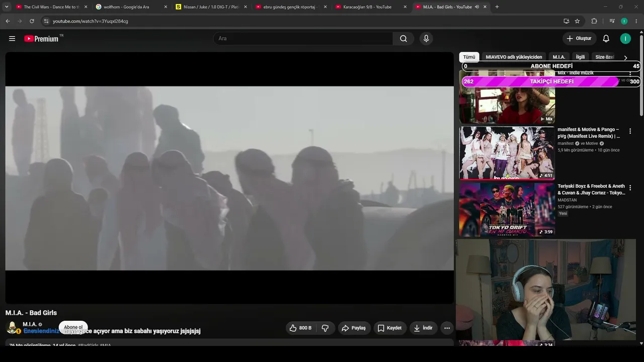Show more filter chips with right arrow
This screenshot has width=644, height=362.
coord(625,58)
